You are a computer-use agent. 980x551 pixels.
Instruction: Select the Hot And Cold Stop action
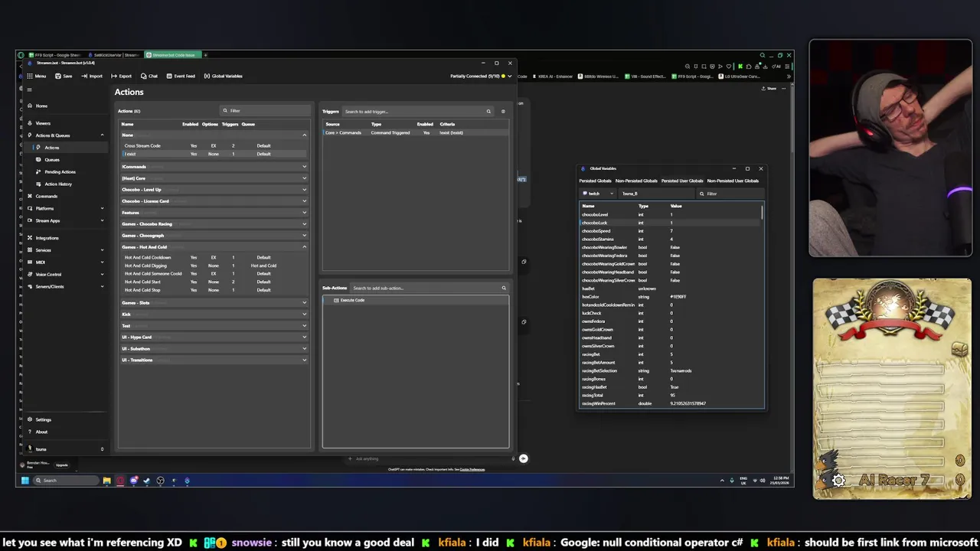pos(214,290)
